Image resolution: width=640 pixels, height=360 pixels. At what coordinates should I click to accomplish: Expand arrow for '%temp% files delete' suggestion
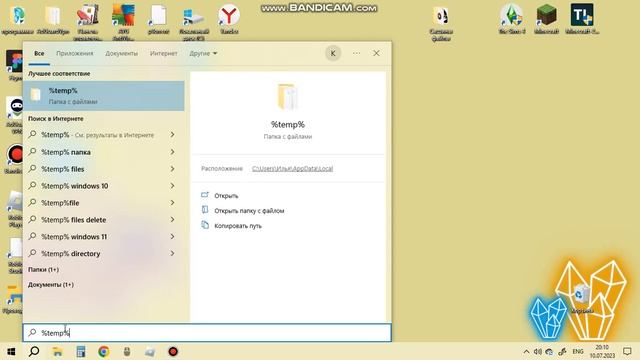coord(173,220)
